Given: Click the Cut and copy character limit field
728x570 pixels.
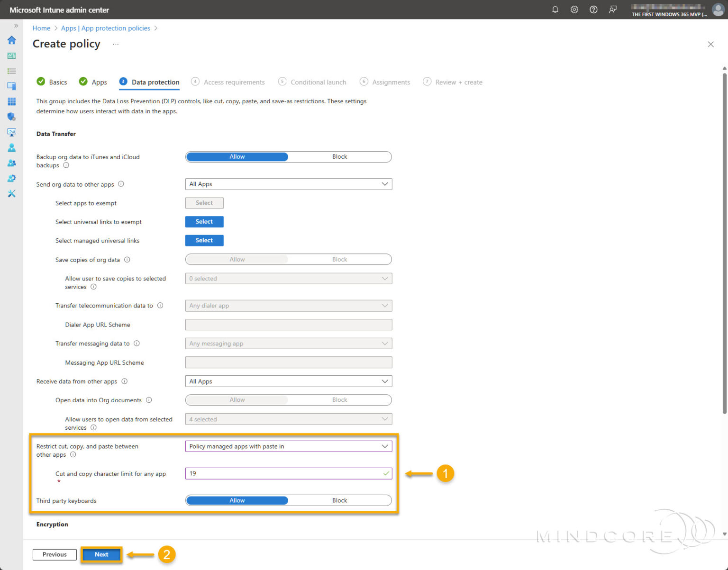Looking at the screenshot, I should coord(288,473).
